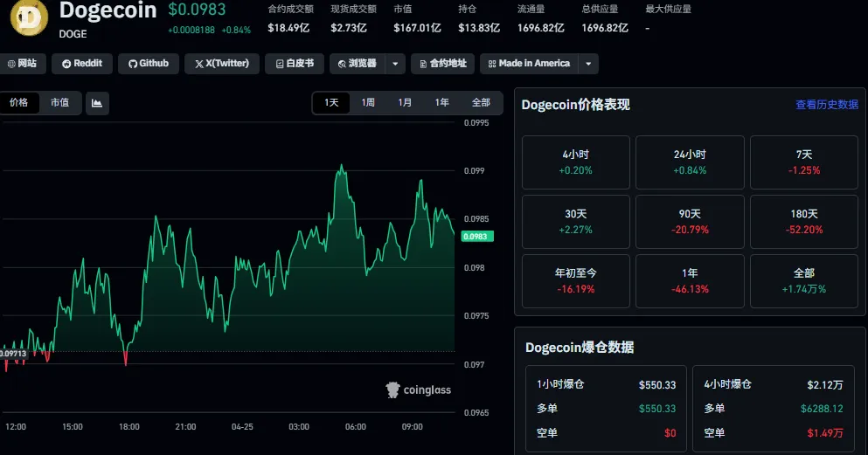Open the X(Twitter) link button

tap(222, 64)
